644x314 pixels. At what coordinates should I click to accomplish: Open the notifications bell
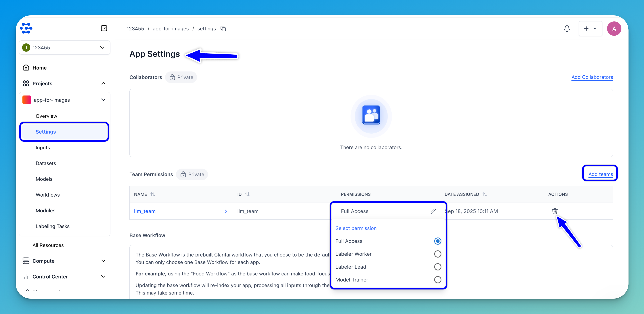coord(567,29)
